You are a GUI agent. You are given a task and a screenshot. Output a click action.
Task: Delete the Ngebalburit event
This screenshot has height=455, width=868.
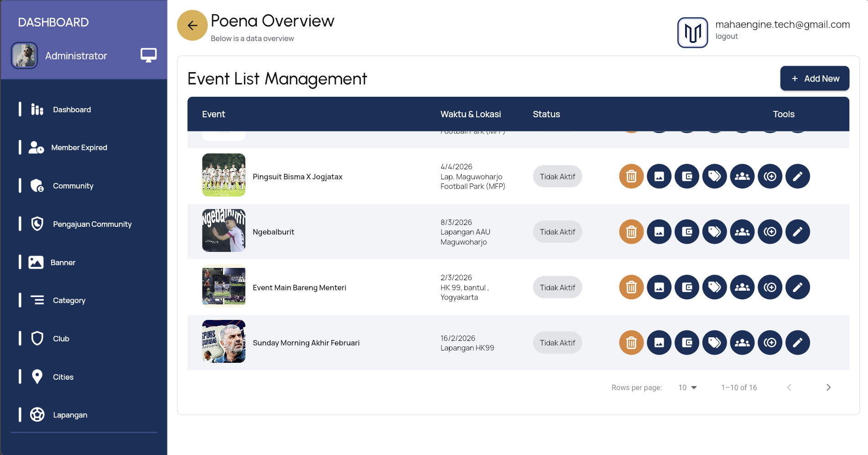coord(631,232)
